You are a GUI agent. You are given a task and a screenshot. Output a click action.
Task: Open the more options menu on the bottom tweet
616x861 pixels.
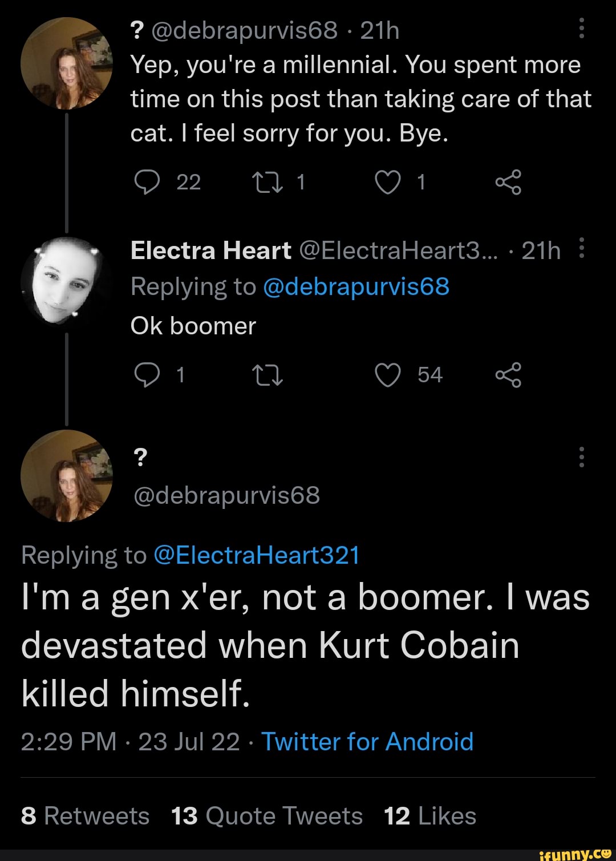(582, 456)
